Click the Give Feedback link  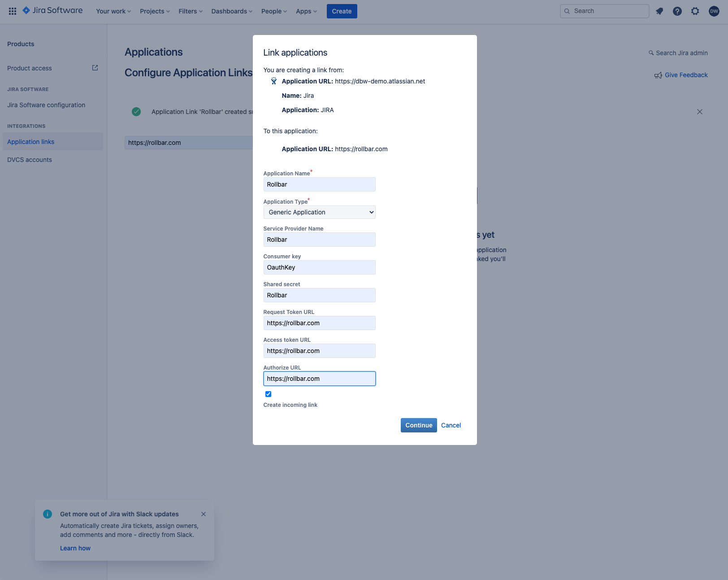tap(686, 75)
